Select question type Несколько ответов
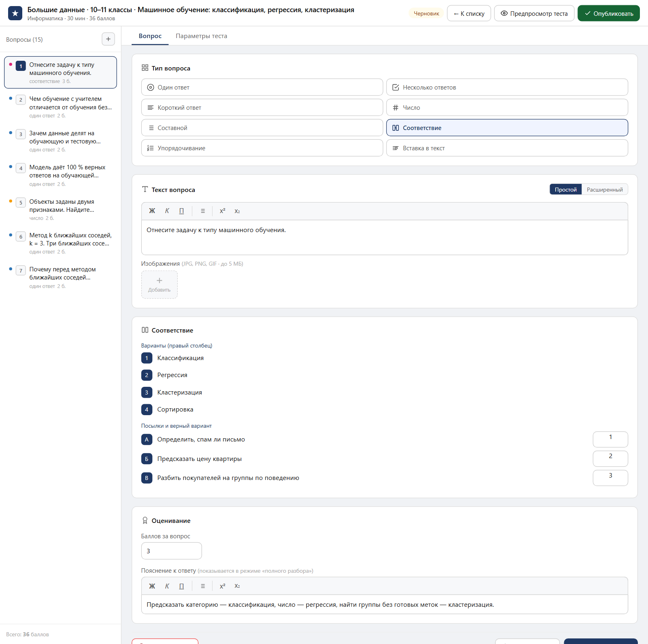Viewport: 648px width, 644px height. 507,87
